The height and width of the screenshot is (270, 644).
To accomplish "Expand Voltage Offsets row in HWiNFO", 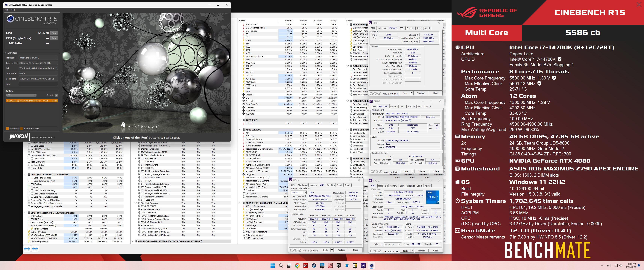I will [x=28, y=229].
